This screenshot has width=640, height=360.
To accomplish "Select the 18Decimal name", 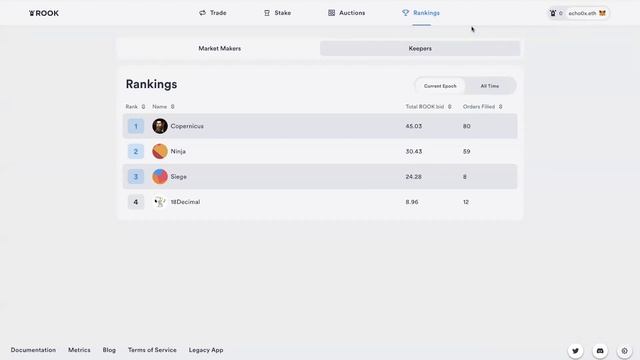I will point(185,202).
